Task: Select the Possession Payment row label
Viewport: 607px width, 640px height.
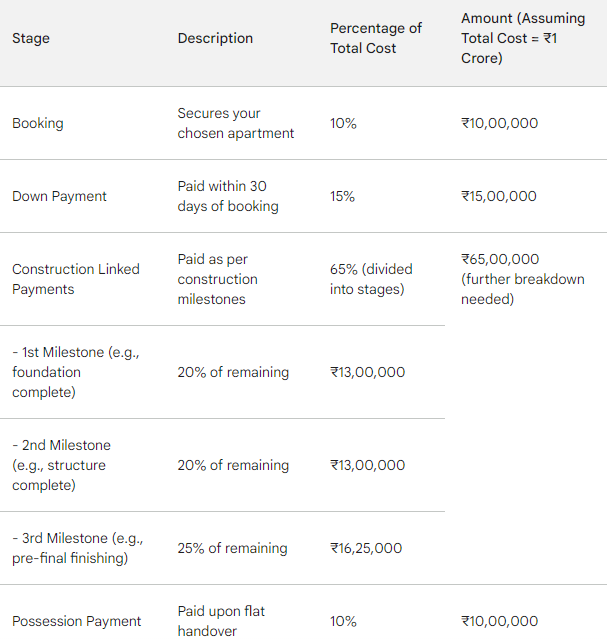Action: pos(76,621)
